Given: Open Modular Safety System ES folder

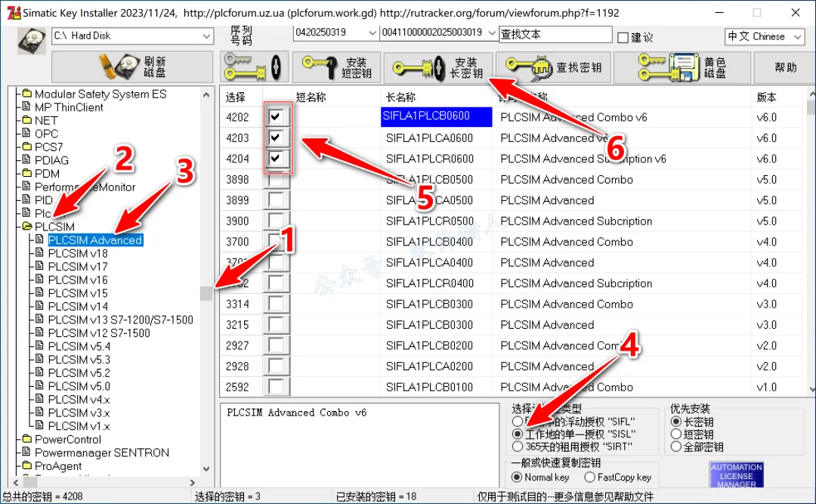Looking at the screenshot, I should point(100,94).
